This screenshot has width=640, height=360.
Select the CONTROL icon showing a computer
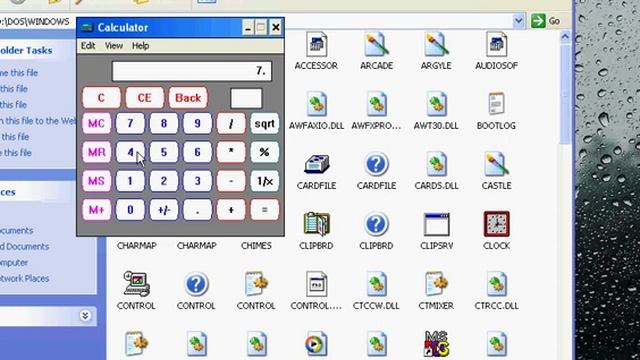click(x=136, y=284)
